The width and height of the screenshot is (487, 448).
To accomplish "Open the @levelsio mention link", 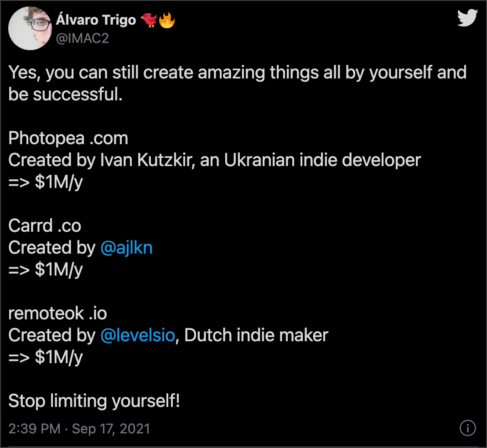I will tap(137, 335).
